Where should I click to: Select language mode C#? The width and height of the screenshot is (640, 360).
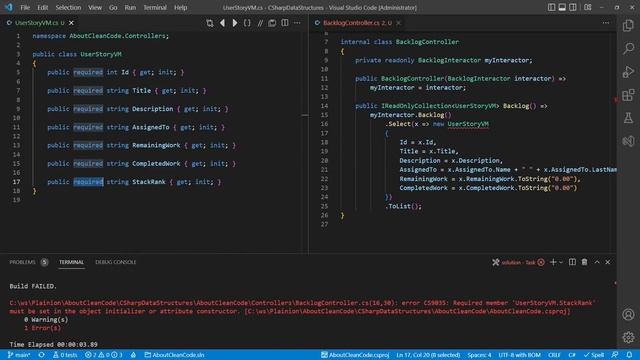tap(572, 355)
